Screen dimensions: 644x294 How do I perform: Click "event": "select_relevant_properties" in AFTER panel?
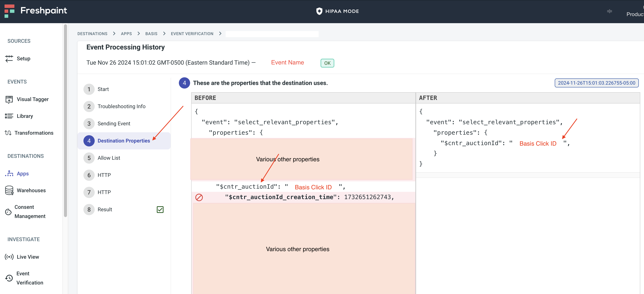click(x=494, y=122)
